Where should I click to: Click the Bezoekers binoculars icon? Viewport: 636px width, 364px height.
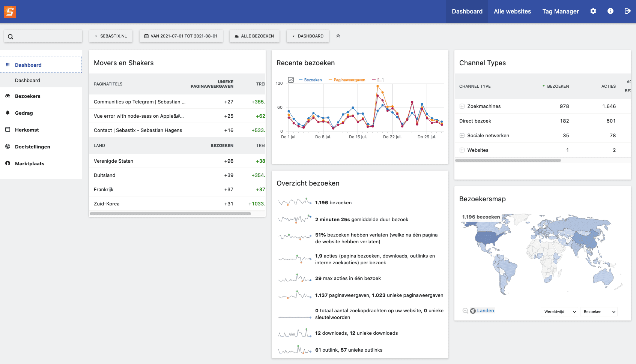pos(8,96)
